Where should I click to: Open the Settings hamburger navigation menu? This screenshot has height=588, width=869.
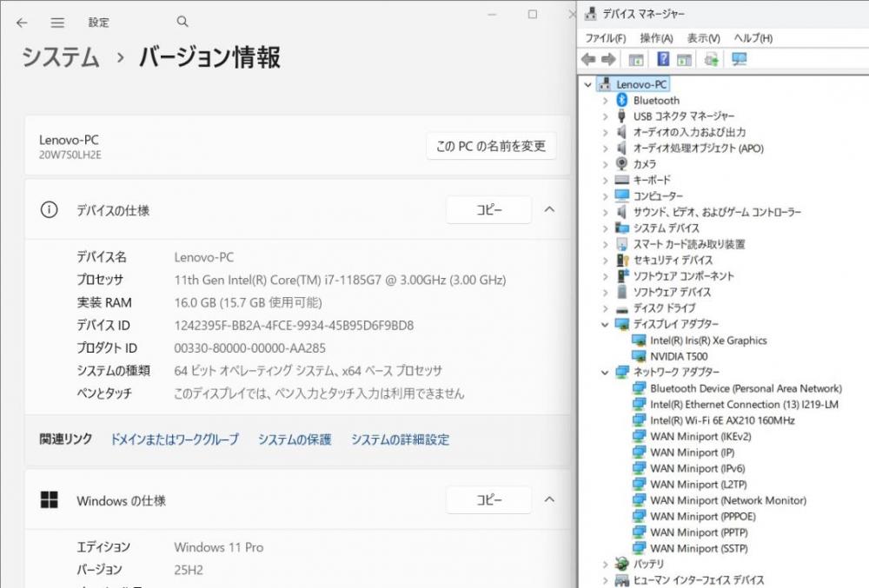tap(57, 23)
